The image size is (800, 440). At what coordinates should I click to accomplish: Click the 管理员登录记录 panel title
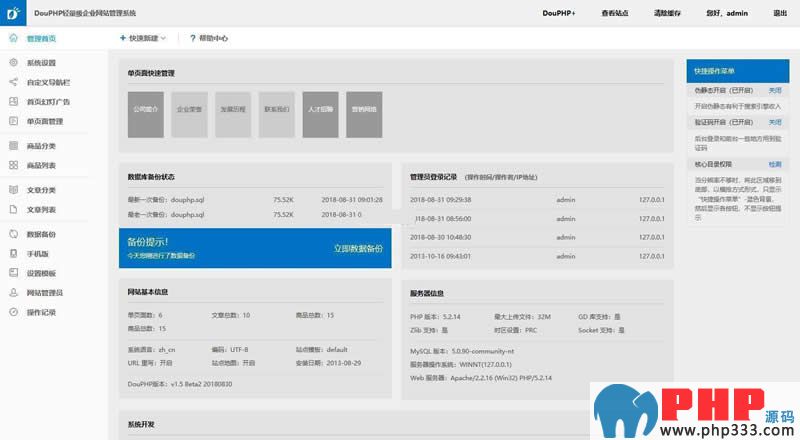click(x=434, y=177)
